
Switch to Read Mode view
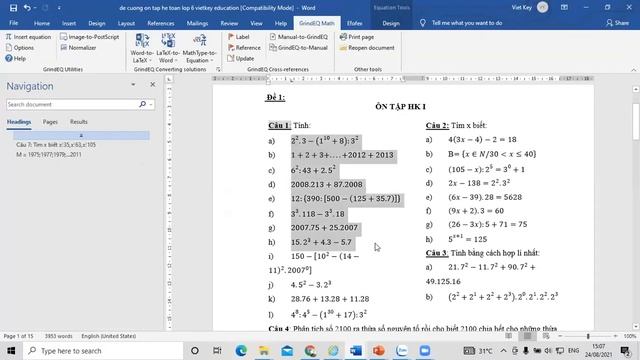click(x=509, y=336)
